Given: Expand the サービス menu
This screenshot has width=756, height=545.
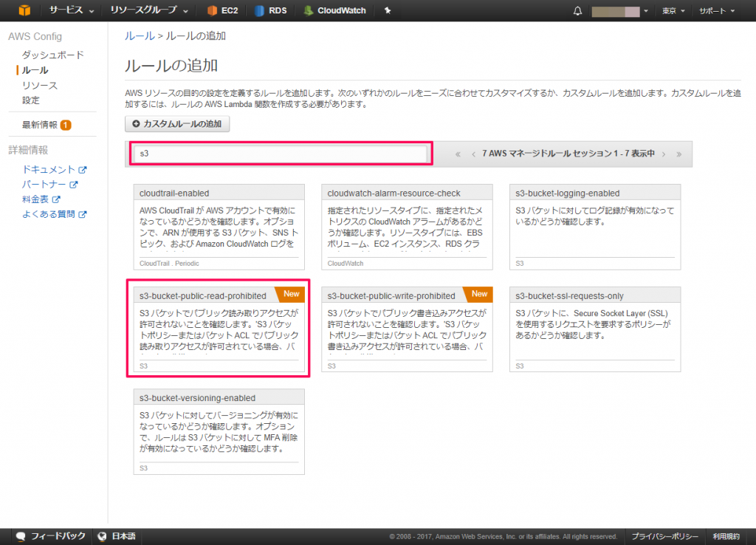Looking at the screenshot, I should click(x=72, y=10).
